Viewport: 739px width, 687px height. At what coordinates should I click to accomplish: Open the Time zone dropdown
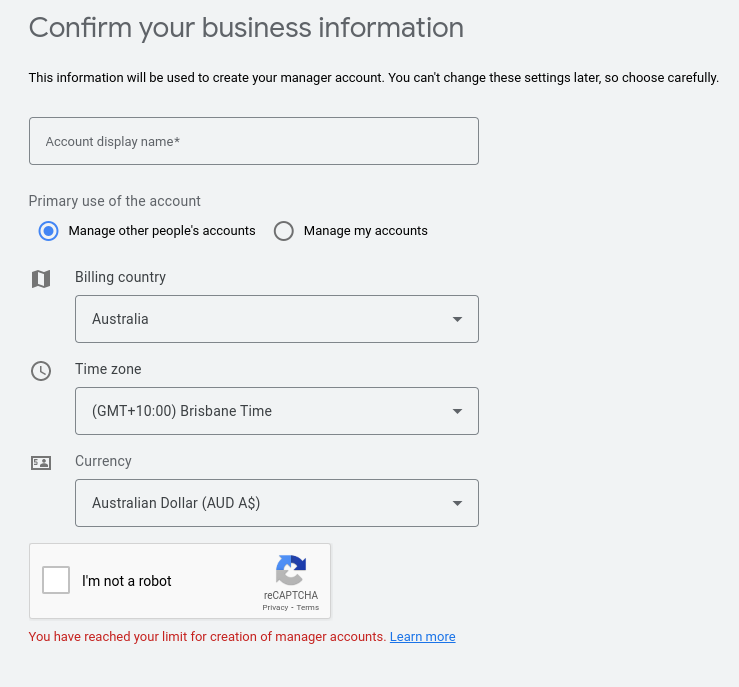pyautogui.click(x=277, y=411)
